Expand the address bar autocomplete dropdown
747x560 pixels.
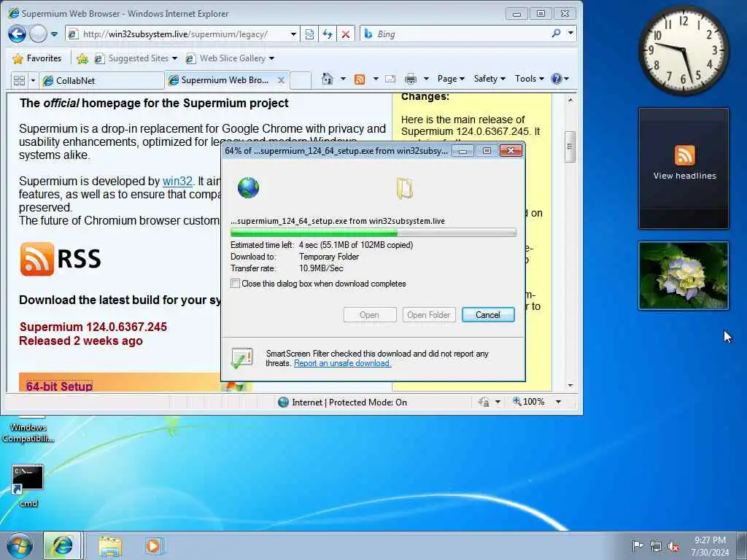[293, 34]
